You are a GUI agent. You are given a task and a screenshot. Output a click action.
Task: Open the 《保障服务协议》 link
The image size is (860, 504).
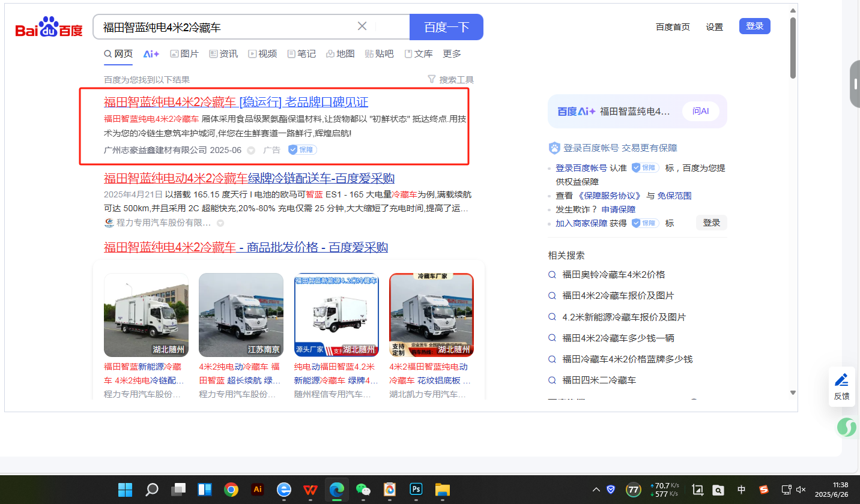click(610, 196)
